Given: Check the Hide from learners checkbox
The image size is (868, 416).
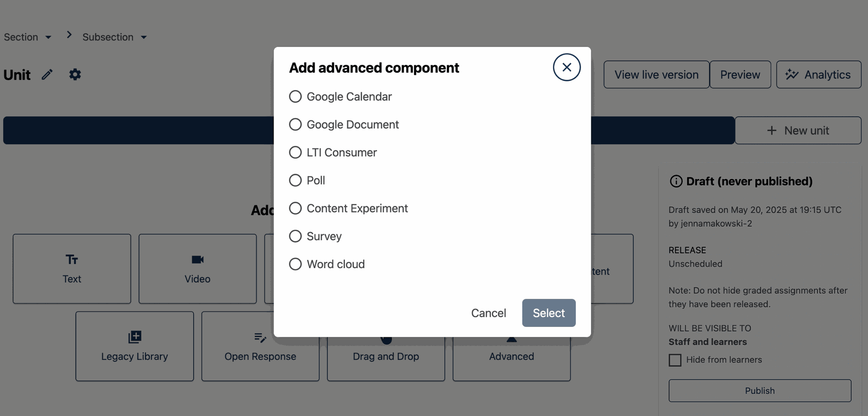Looking at the screenshot, I should pyautogui.click(x=675, y=360).
